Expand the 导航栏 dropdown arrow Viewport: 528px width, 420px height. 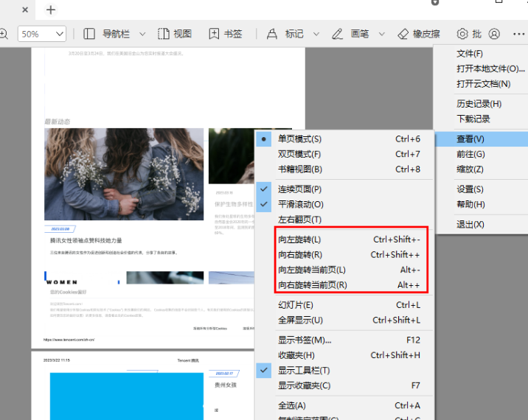click(x=142, y=34)
